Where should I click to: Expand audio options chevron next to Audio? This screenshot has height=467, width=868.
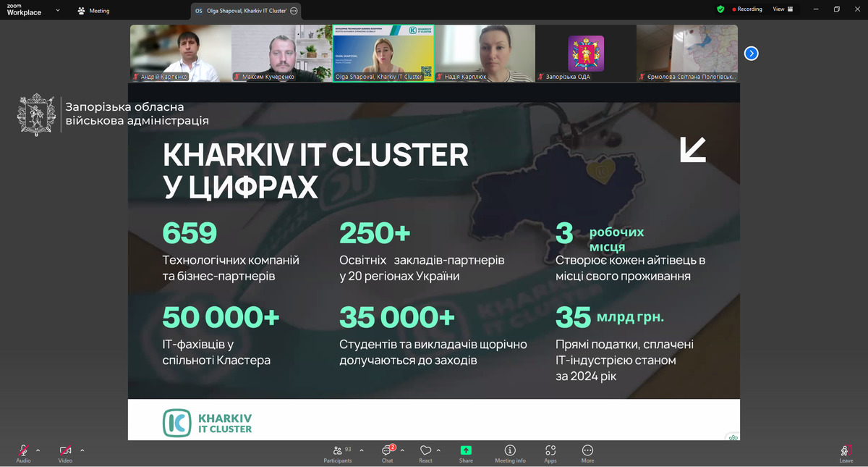(x=38, y=450)
